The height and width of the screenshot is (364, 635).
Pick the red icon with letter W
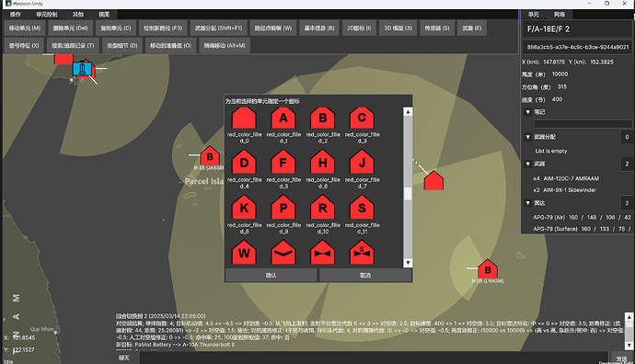tap(244, 253)
